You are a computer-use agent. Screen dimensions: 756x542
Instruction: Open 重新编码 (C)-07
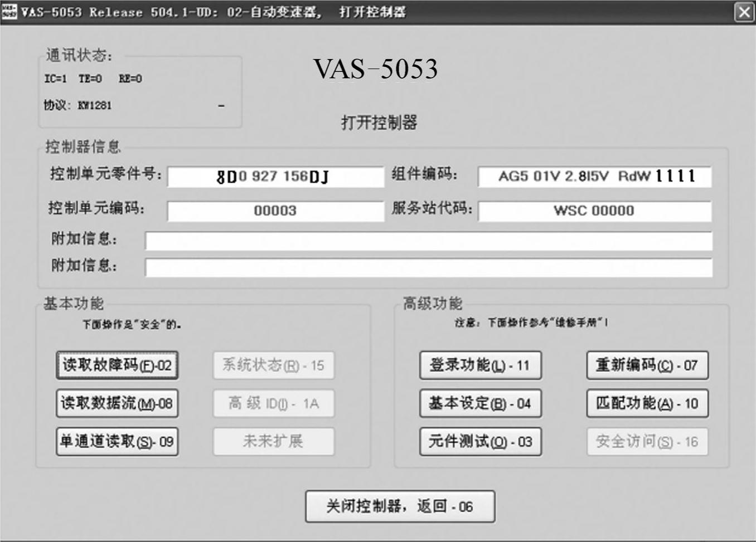pyautogui.click(x=647, y=365)
